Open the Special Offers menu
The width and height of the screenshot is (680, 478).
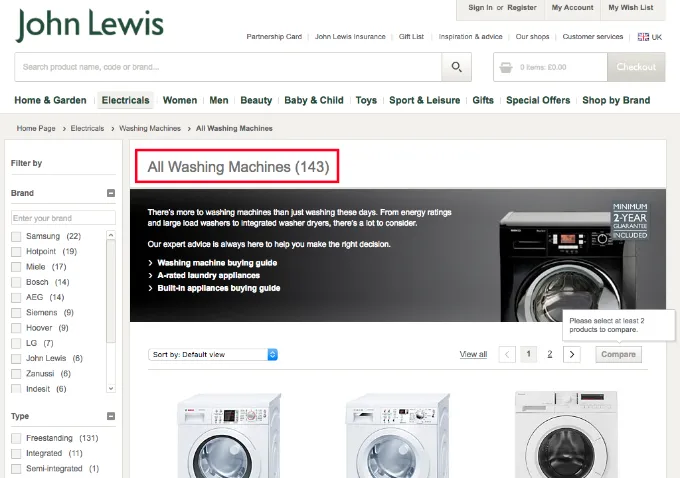(538, 100)
